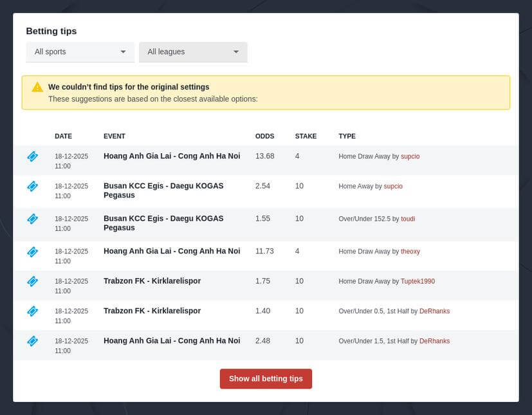This screenshot has height=415, width=532.
Task: Open the All leagues dropdown
Action: (192, 52)
